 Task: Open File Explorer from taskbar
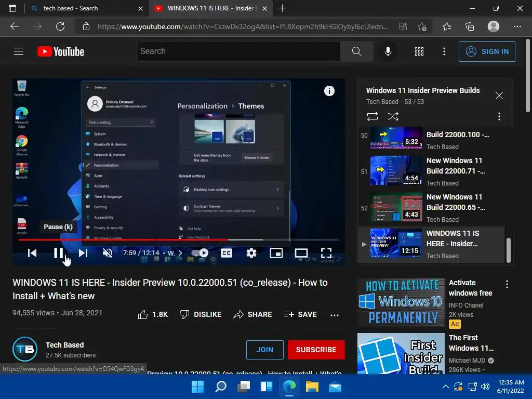coord(312,387)
